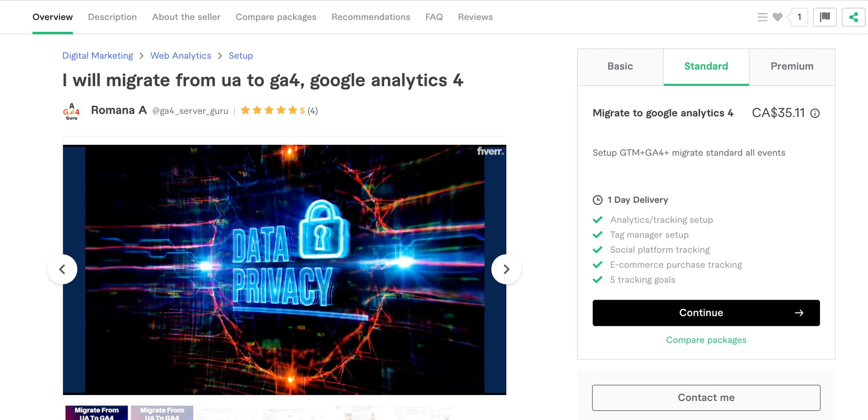Click the five-star rating stars
This screenshot has width=868, height=420.
coord(269,110)
